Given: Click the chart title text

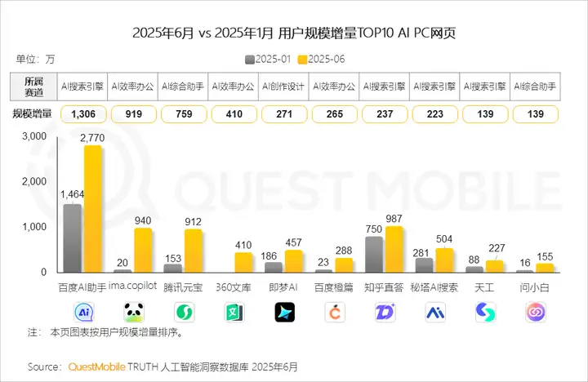Looking at the screenshot, I should (294, 33).
